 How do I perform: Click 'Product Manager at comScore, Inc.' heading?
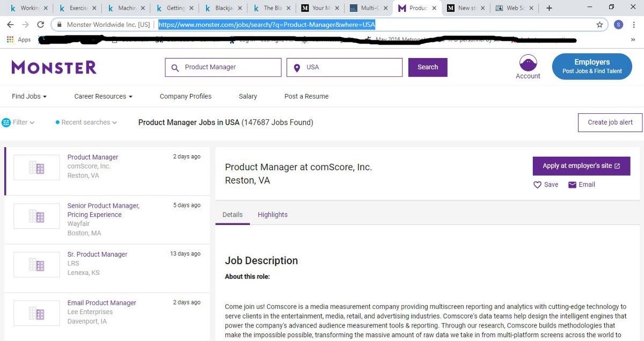click(298, 167)
